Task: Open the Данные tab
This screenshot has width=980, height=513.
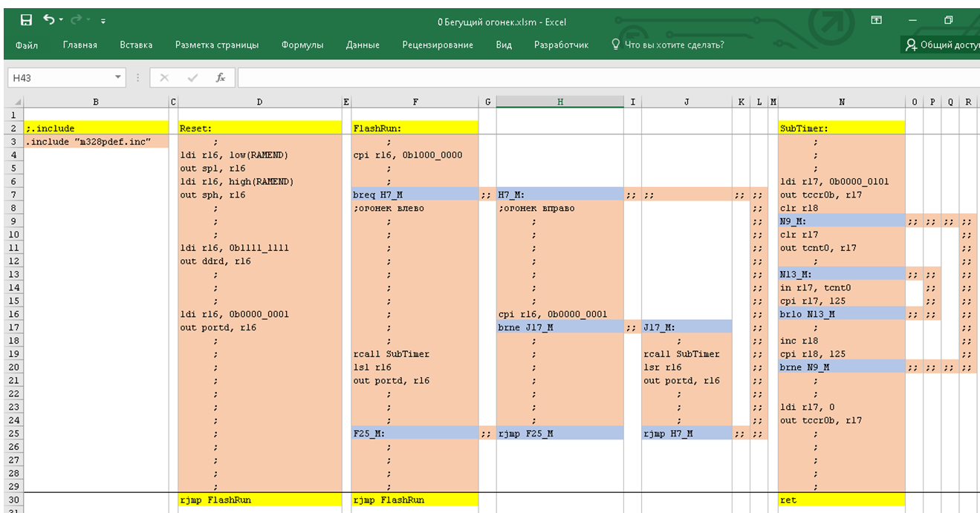Action: (x=363, y=45)
